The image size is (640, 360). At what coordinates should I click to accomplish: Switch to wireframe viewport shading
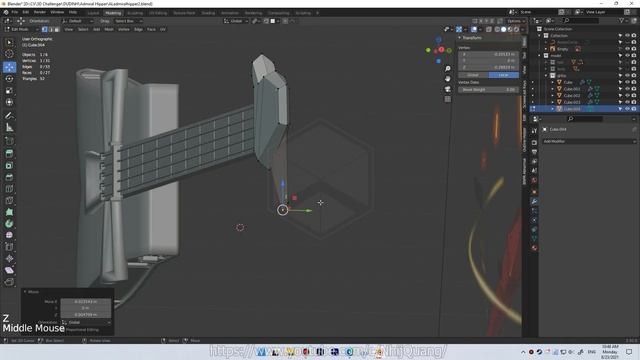(497, 29)
